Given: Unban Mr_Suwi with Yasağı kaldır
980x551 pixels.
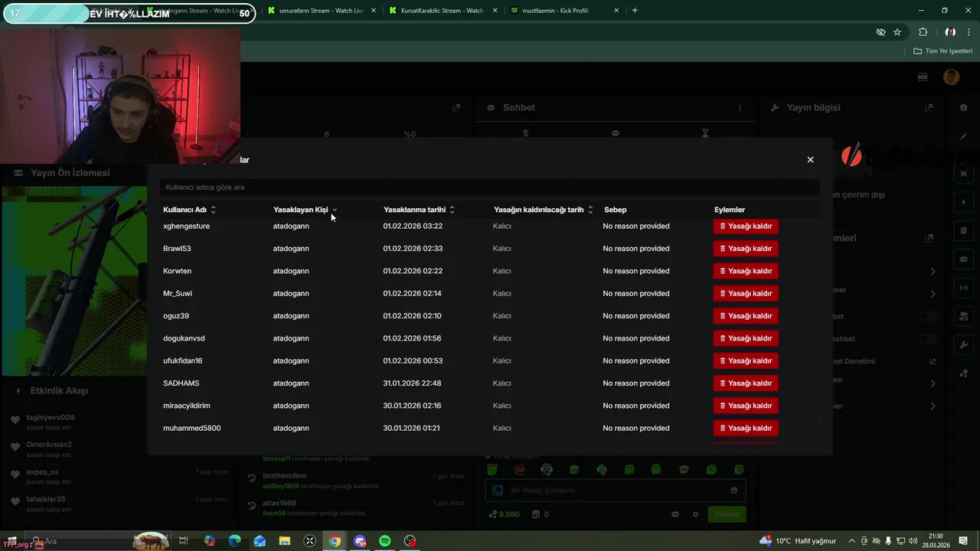Looking at the screenshot, I should (746, 293).
